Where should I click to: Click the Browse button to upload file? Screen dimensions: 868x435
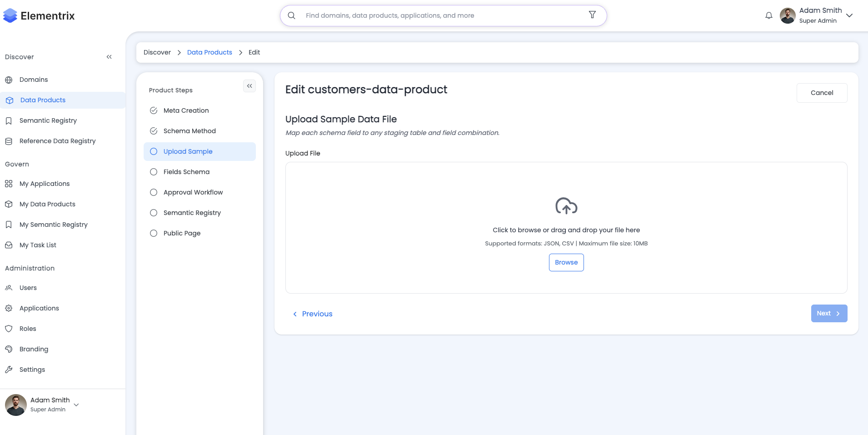566,262
